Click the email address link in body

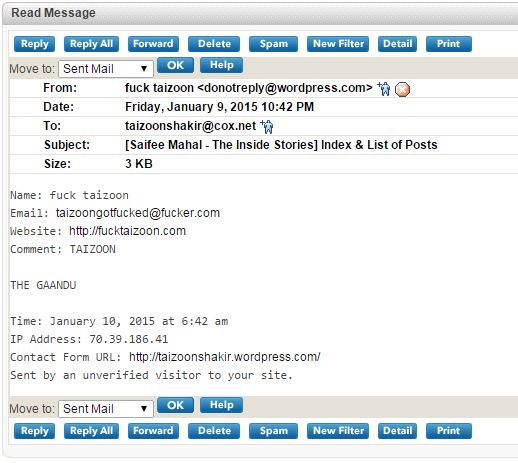point(138,213)
